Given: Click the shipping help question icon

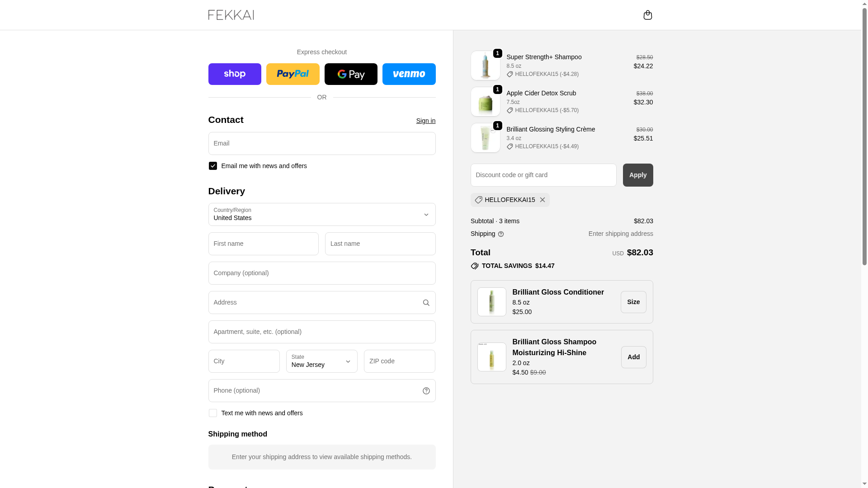Looking at the screenshot, I should point(501,234).
